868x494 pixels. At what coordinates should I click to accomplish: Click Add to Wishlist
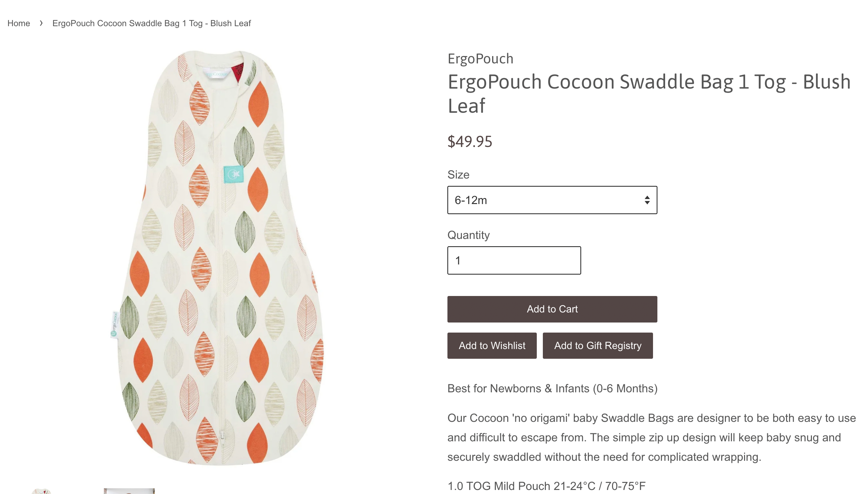point(492,345)
